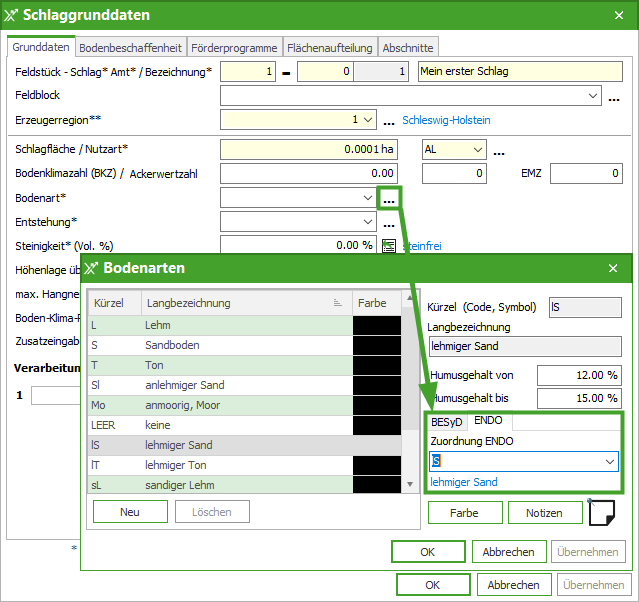Open the Förderprogramme tab
The width and height of the screenshot is (639, 602).
click(233, 47)
